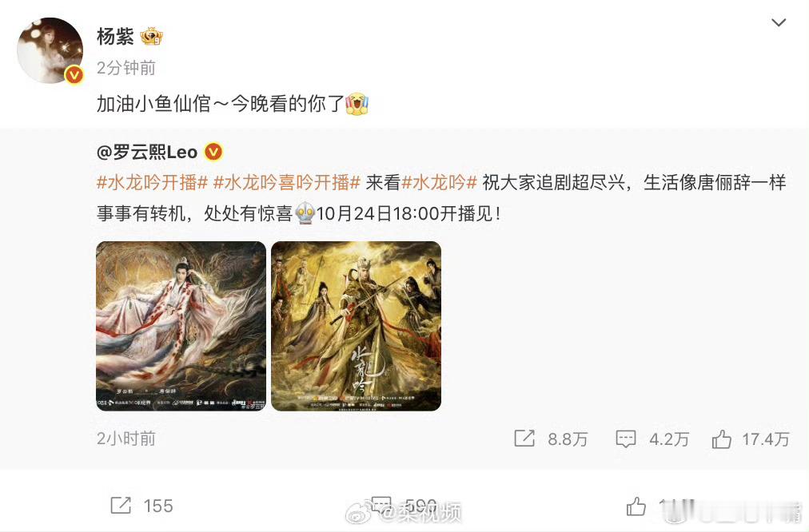Open 杨紫's profile avatar
This screenshot has width=809, height=532.
(x=50, y=50)
